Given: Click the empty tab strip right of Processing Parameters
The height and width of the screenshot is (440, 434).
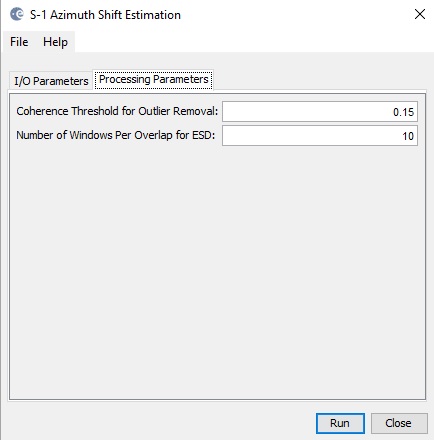Looking at the screenshot, I should click(319, 80).
